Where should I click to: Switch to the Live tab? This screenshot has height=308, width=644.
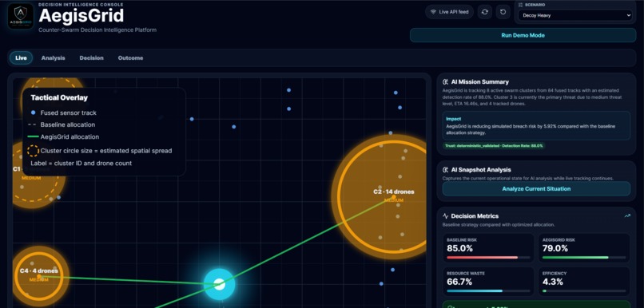21,57
